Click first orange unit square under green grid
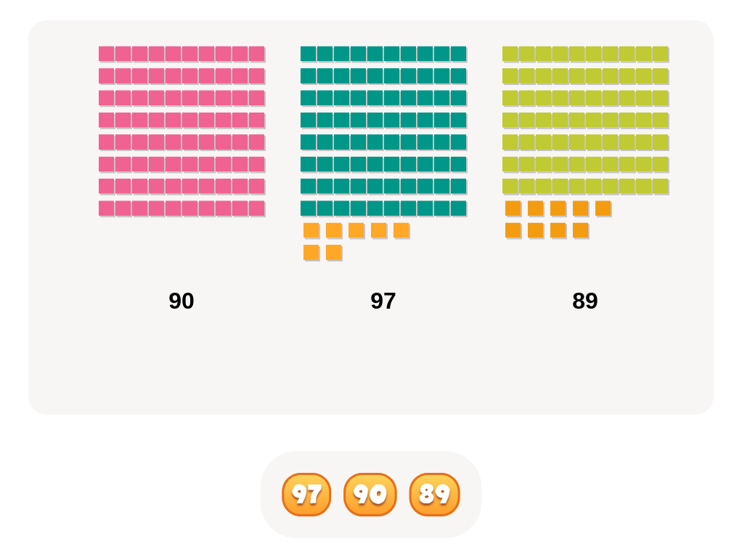 point(513,208)
